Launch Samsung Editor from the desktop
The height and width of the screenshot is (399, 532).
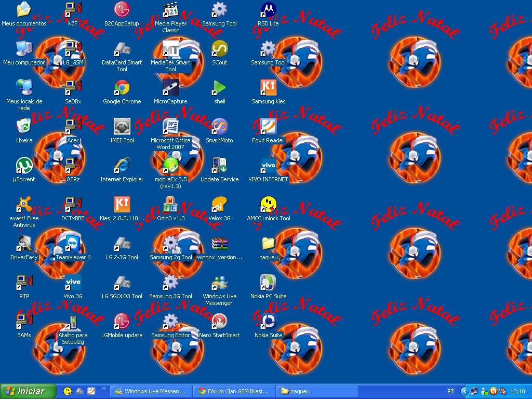170,322
